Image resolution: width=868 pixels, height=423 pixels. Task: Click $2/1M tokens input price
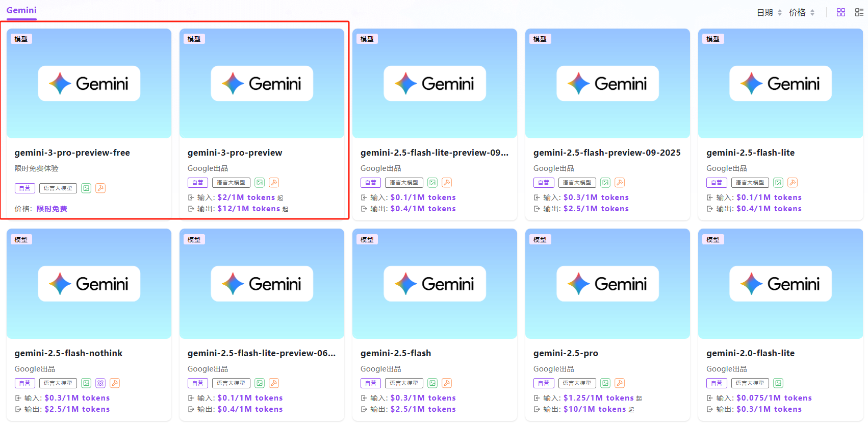coord(246,197)
